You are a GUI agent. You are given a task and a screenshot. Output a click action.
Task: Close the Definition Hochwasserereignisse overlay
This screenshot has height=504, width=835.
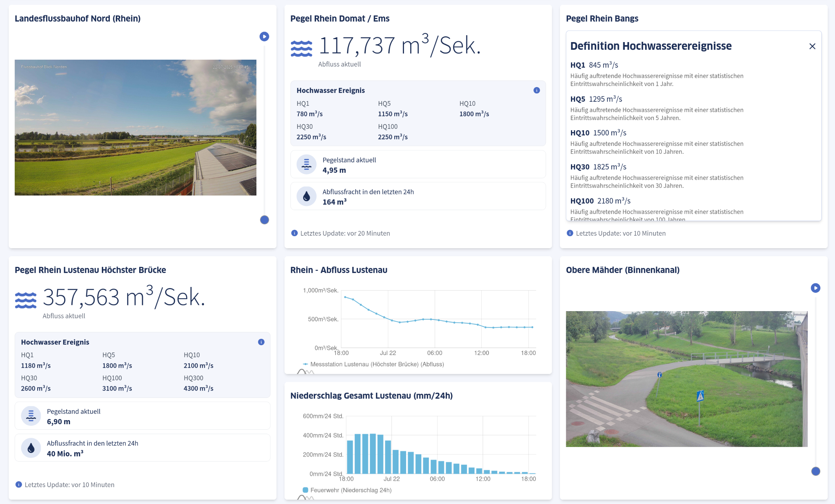(x=812, y=46)
